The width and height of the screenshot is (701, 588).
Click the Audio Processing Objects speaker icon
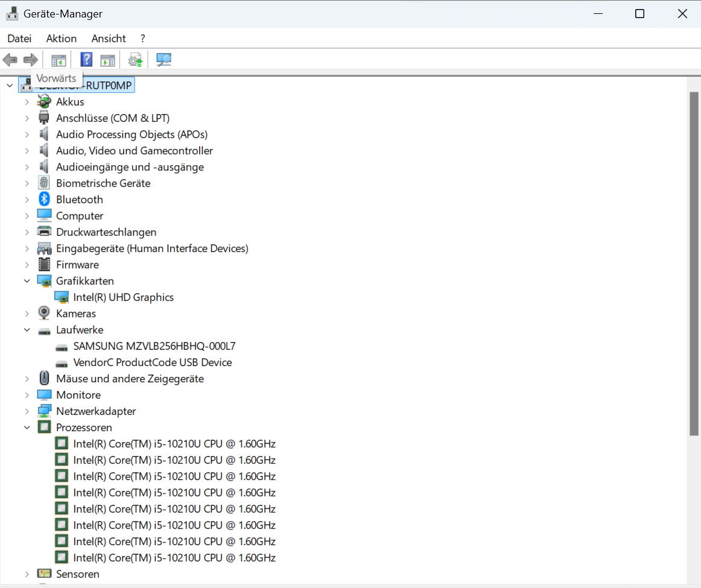[44, 134]
